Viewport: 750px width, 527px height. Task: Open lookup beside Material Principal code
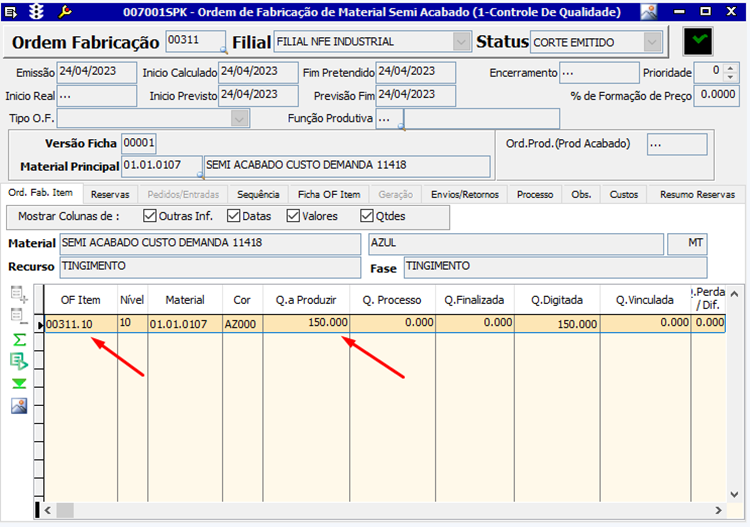coord(200,175)
